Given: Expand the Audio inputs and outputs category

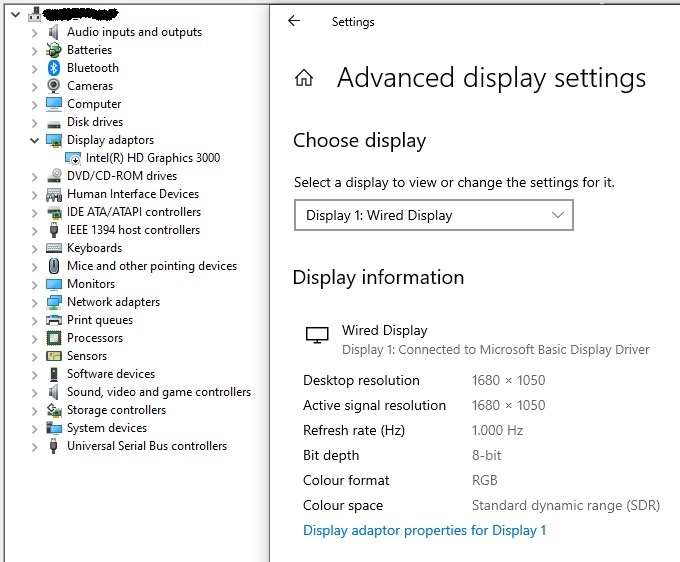Looking at the screenshot, I should pyautogui.click(x=34, y=32).
